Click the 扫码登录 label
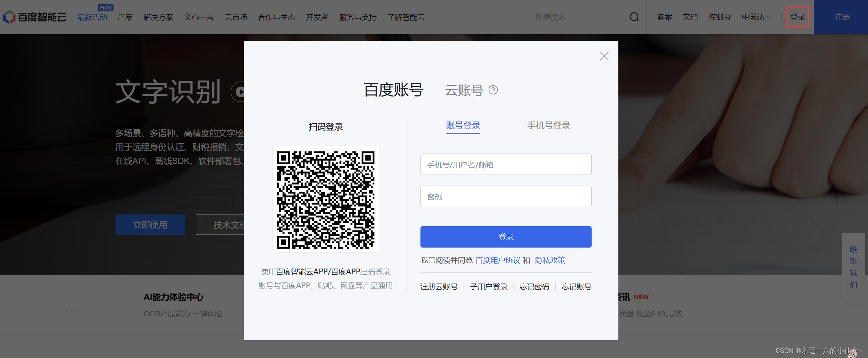Image resolution: width=868 pixels, height=358 pixels. tap(326, 127)
